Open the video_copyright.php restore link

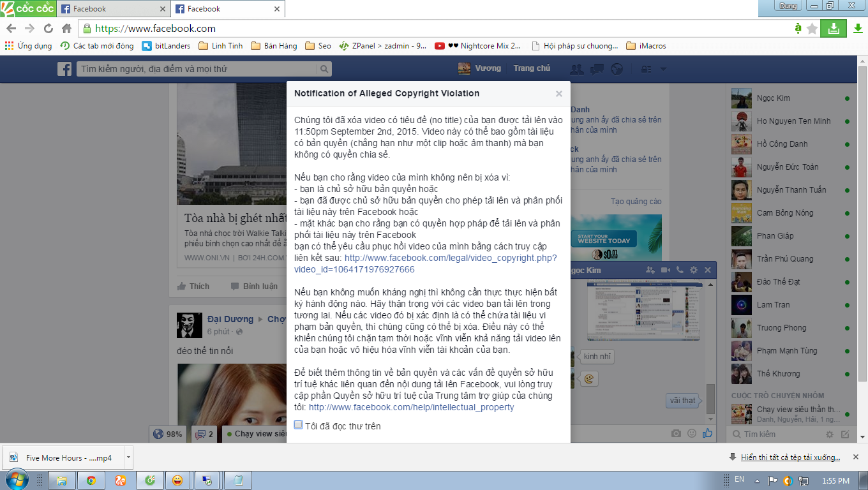click(x=425, y=264)
